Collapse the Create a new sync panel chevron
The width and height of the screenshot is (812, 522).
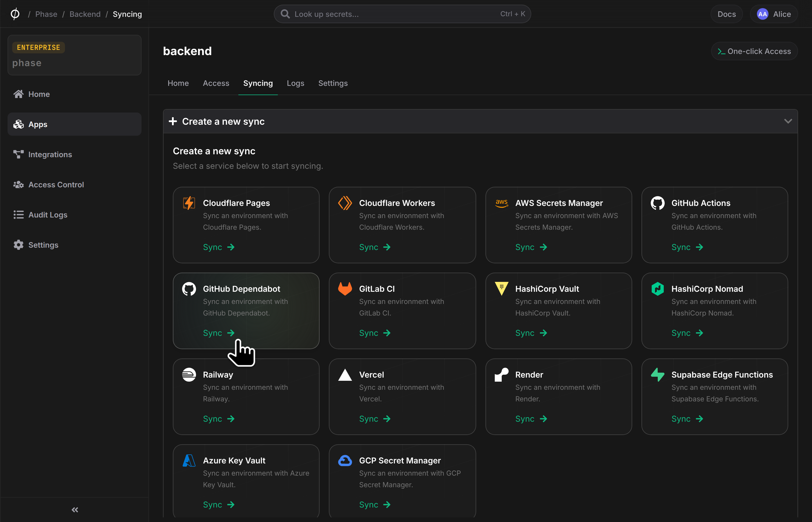pyautogui.click(x=788, y=121)
